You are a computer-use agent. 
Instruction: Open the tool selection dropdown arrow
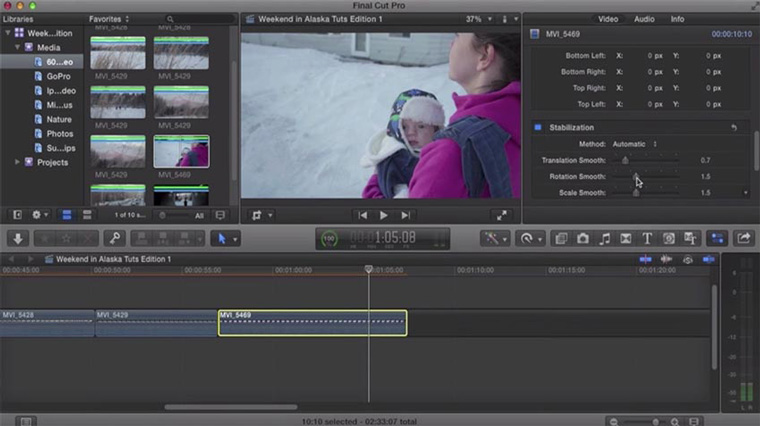(235, 239)
